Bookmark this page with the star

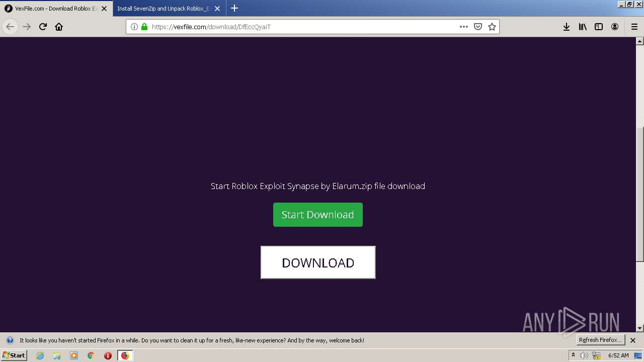(492, 27)
